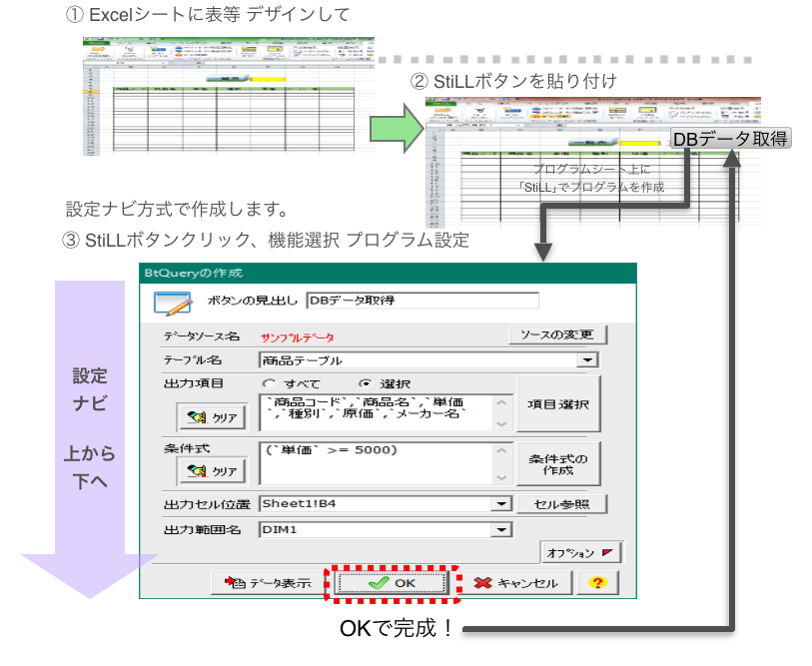
Task: Open the テーブル名 dropdown arrow
Action: tap(587, 359)
